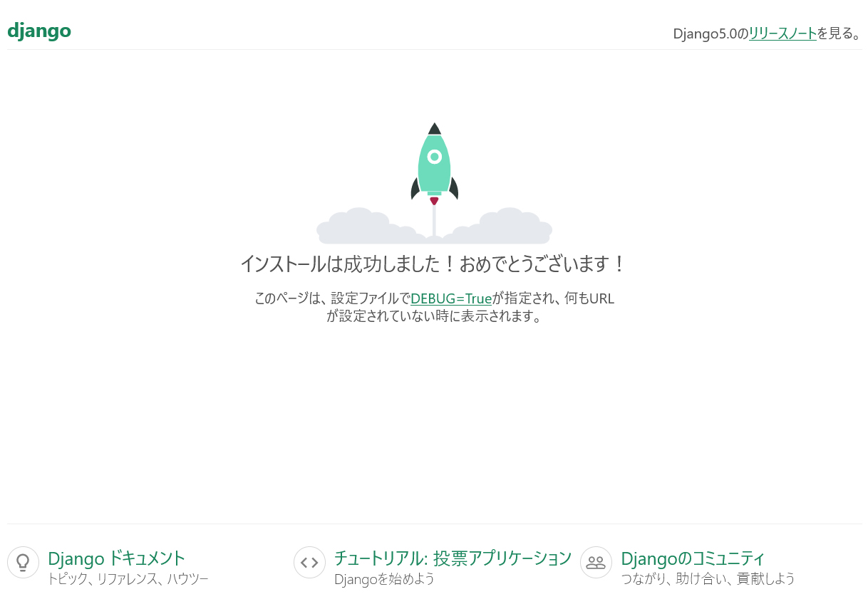Follow the DEBUG=True settings link

coord(451,298)
